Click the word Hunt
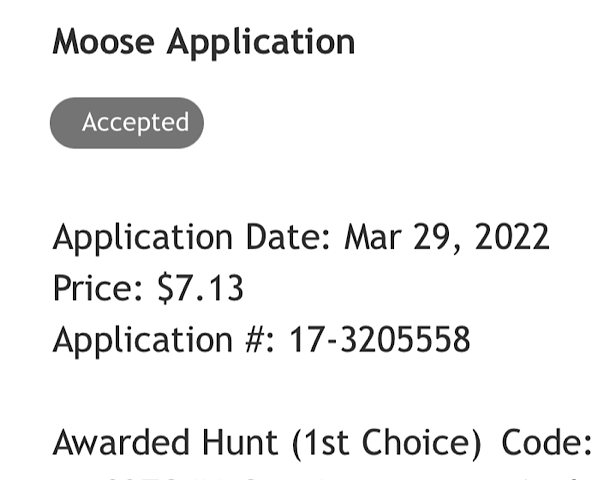The image size is (616, 480). tap(240, 442)
